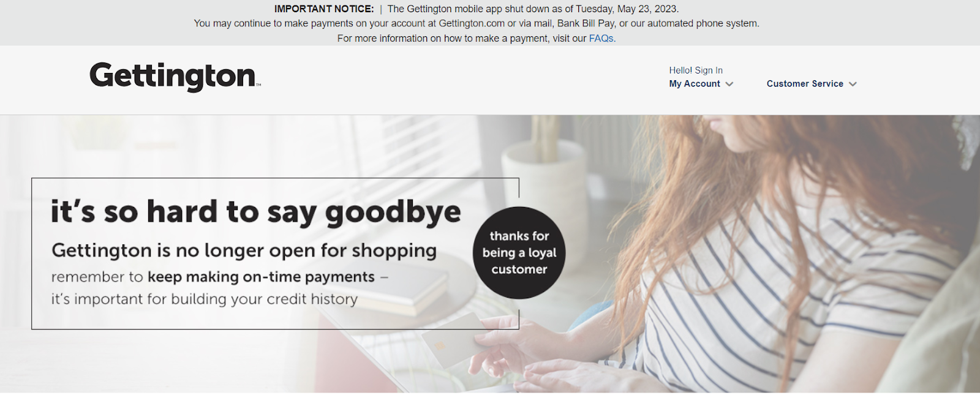This screenshot has width=980, height=414.
Task: Click the black loyal customer circle badge
Action: (519, 253)
